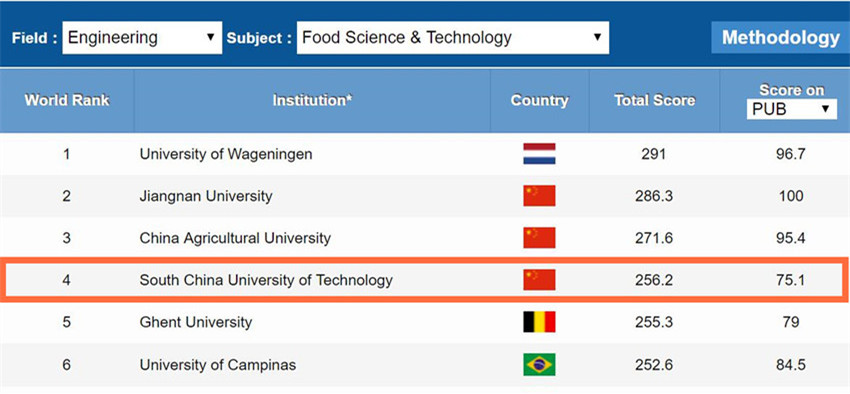Click the Belgium flag for Ghent University
Viewport: 850px width, 394px height.
(539, 322)
